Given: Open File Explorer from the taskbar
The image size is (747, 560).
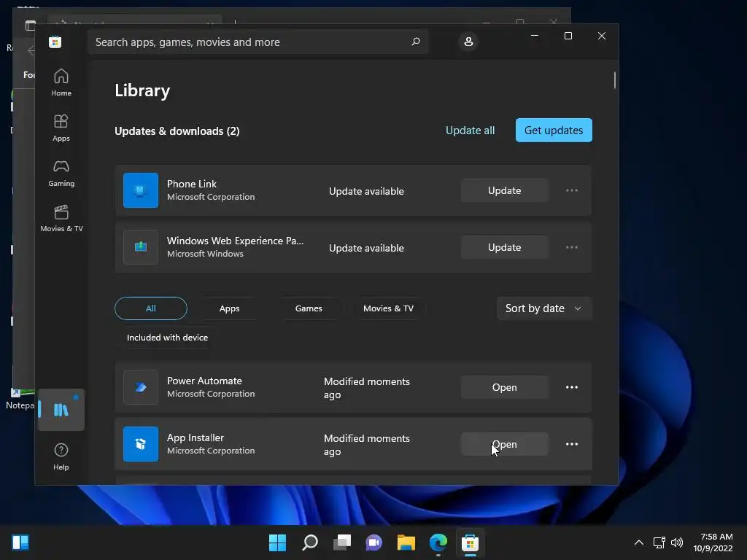Looking at the screenshot, I should point(406,542).
